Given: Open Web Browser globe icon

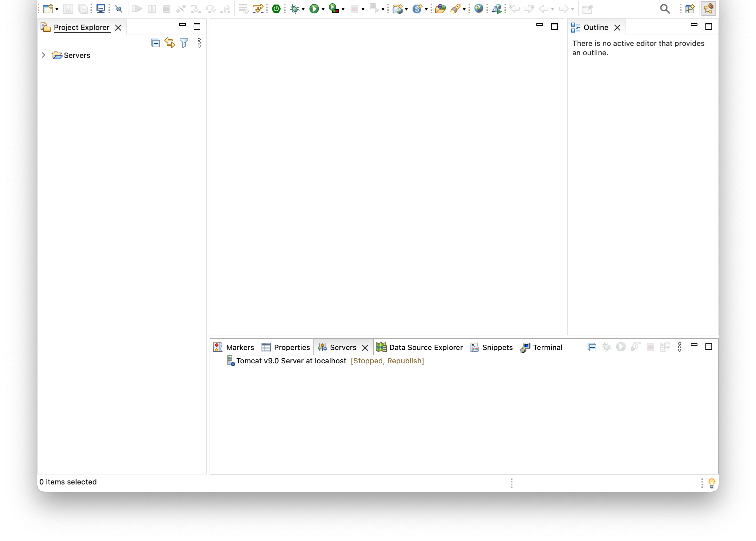Looking at the screenshot, I should point(478,9).
